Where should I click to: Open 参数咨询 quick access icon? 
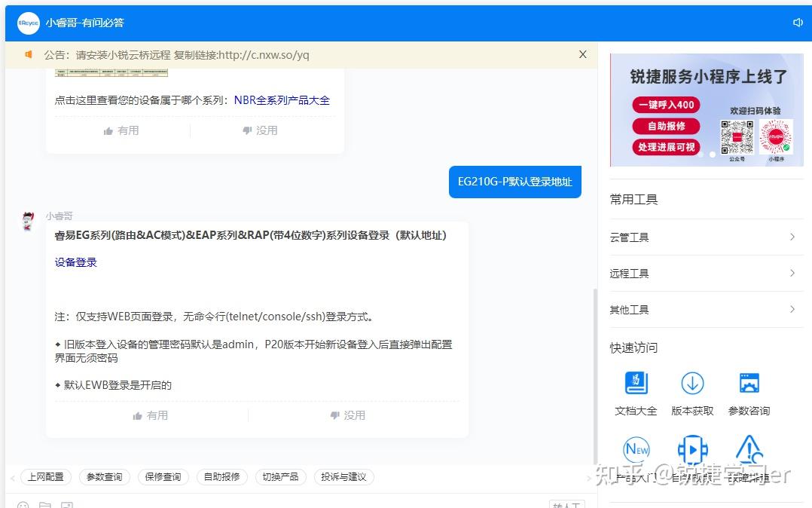(x=749, y=383)
